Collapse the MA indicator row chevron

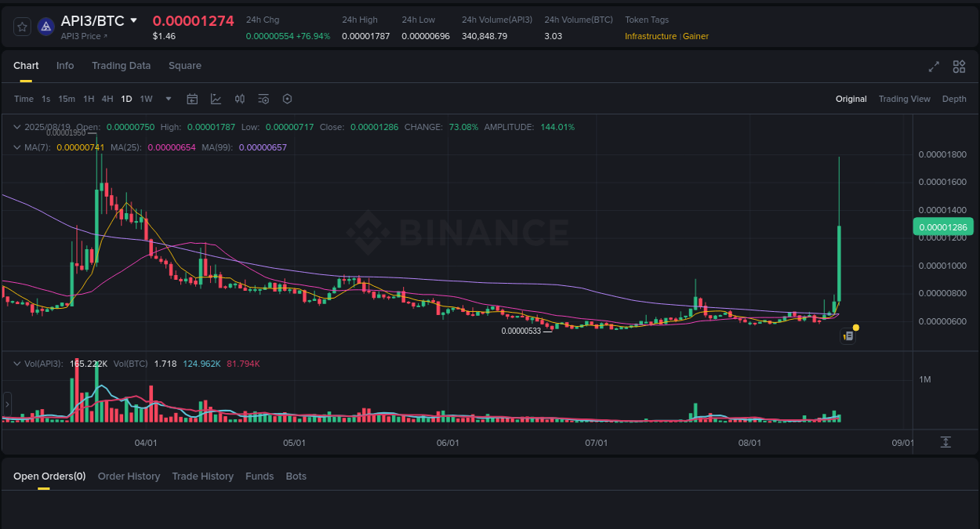click(16, 147)
